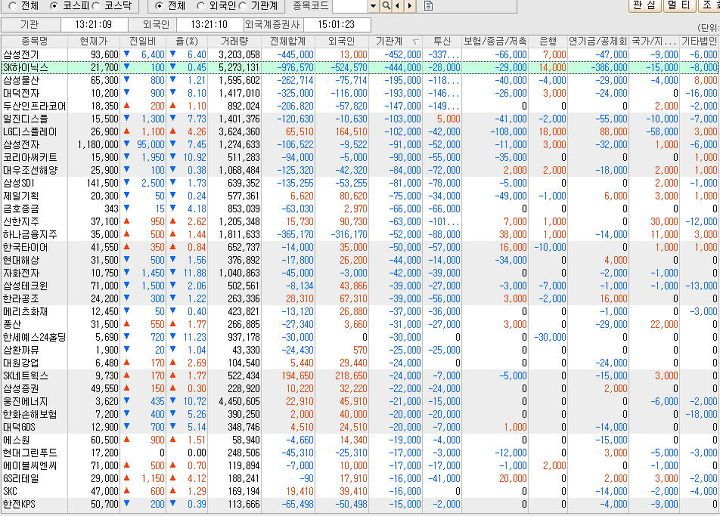The width and height of the screenshot is (720, 516).
Task: Select the 한화손해보험 stock name
Action: tap(30, 415)
